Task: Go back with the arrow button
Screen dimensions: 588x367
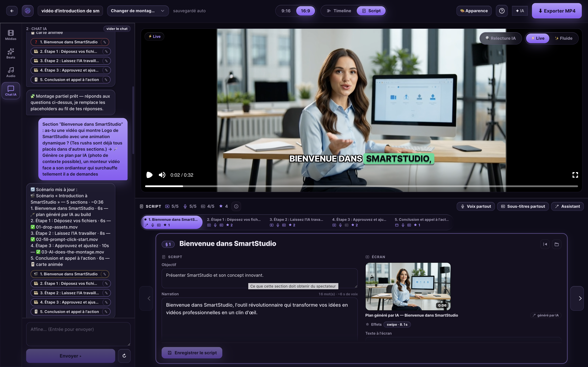Action: pyautogui.click(x=12, y=11)
